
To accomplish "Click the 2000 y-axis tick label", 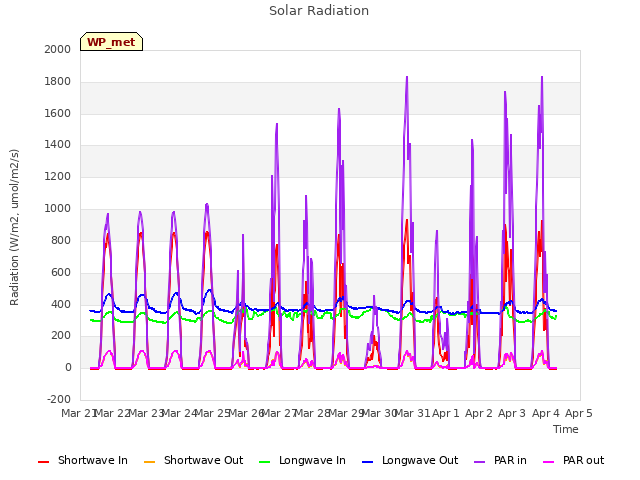I will click(58, 49).
